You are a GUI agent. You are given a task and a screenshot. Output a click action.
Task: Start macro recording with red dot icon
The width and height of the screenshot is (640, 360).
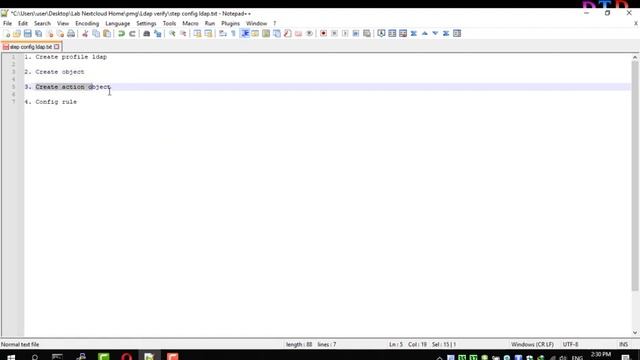pyautogui.click(x=323, y=33)
